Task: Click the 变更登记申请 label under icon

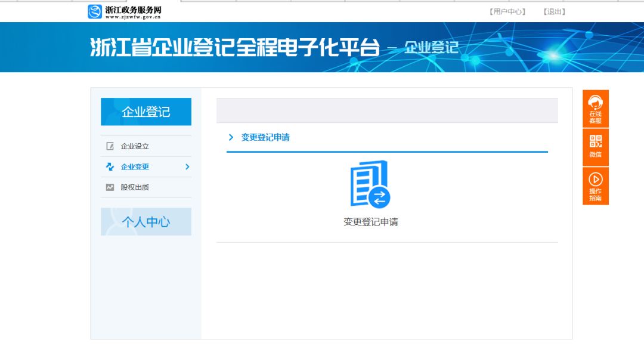Action: click(x=371, y=222)
